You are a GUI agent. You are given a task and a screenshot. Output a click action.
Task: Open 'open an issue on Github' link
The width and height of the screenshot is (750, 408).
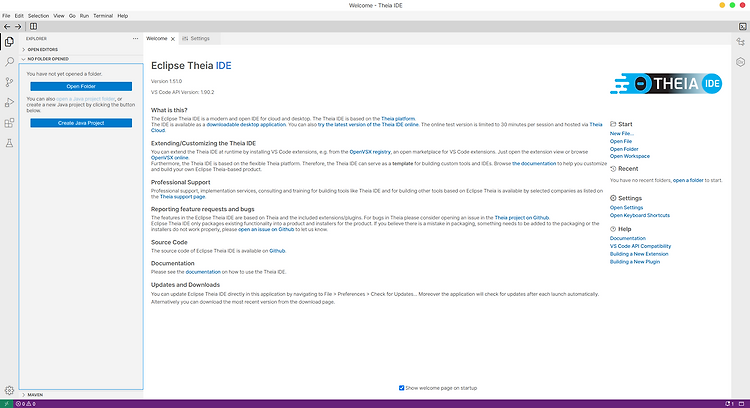tap(266, 229)
